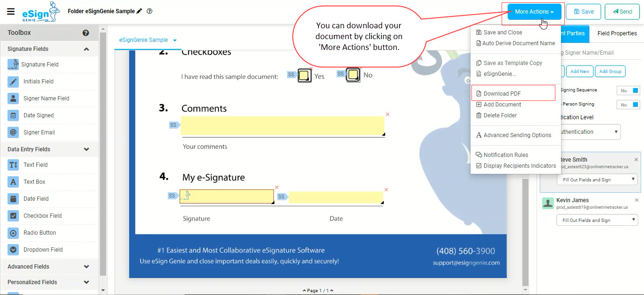Remove the date field with red X

pos(386,190)
